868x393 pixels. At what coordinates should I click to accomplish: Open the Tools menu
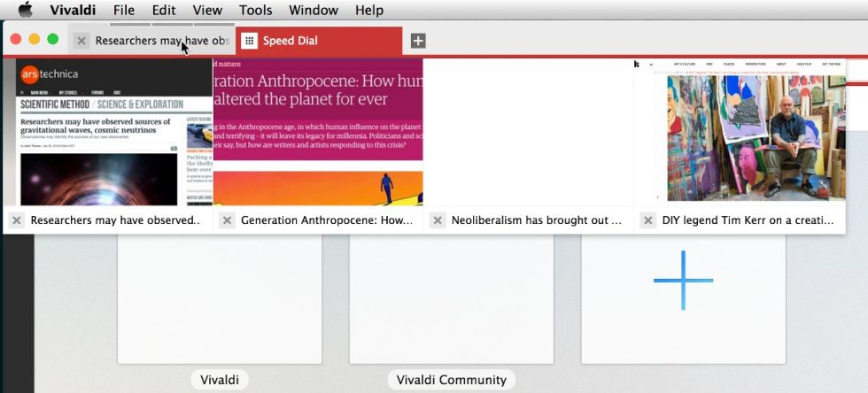256,10
